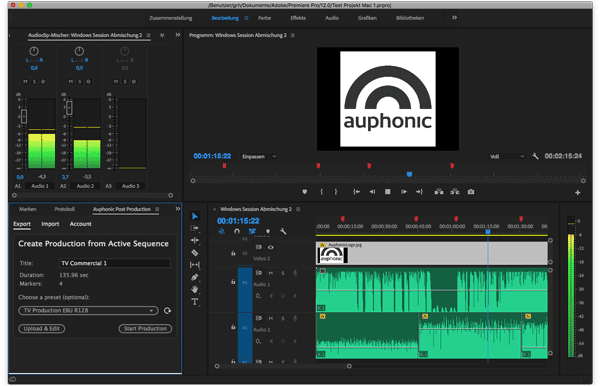Toggle linked selection in timeline
The height and width of the screenshot is (386, 600).
(x=252, y=231)
